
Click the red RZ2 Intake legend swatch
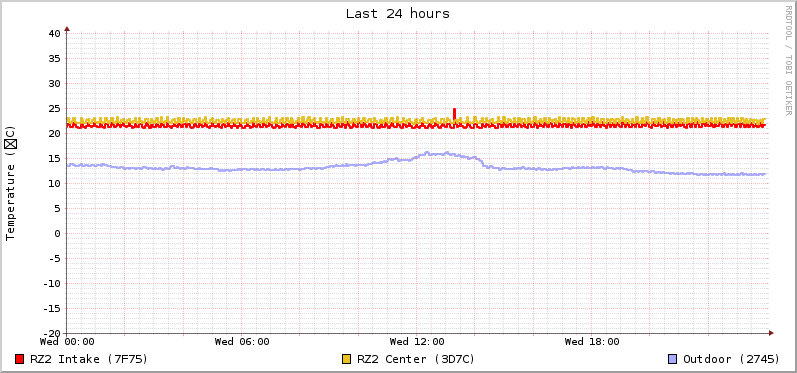click(x=20, y=359)
